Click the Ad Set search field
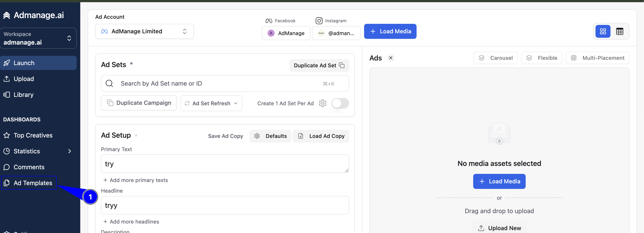Viewport: 644px width, 233px height. [x=225, y=83]
